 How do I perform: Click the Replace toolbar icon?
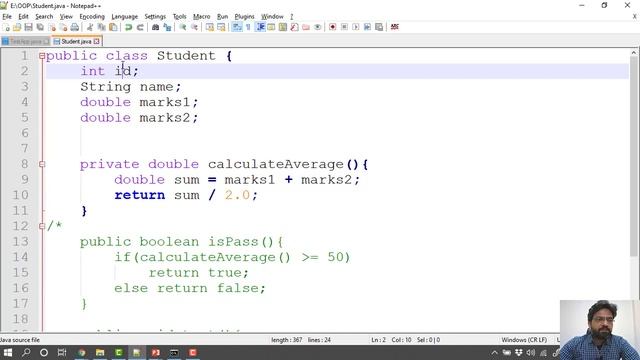(x=167, y=27)
